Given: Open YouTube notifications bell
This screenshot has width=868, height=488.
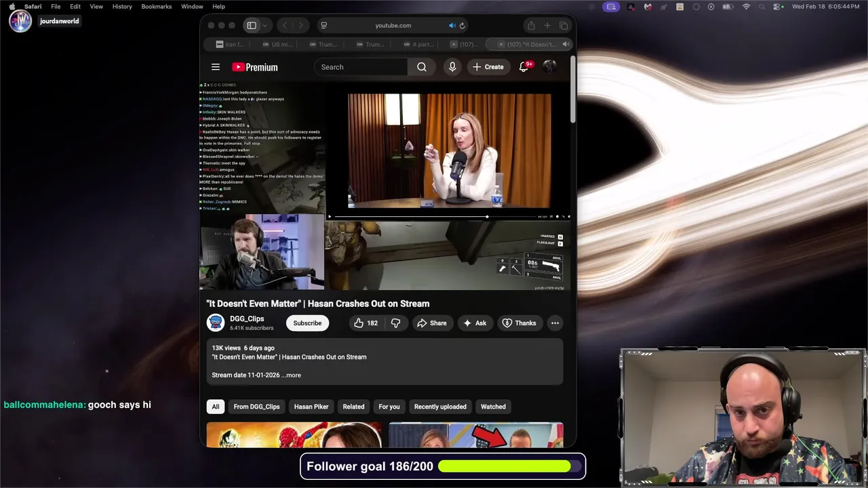Looking at the screenshot, I should [x=524, y=67].
